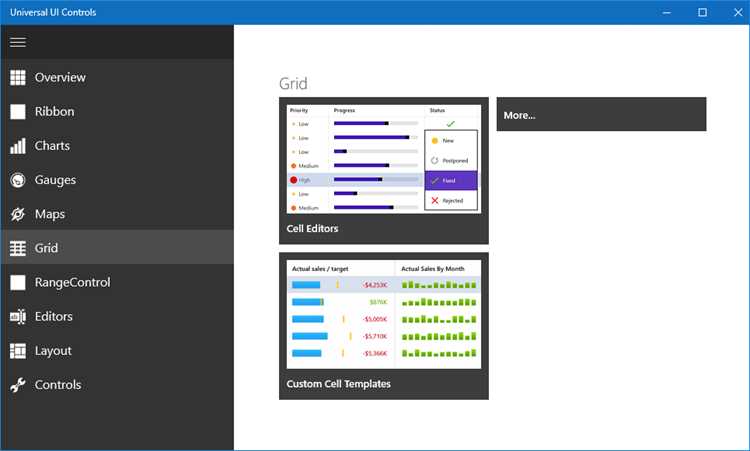Click the Grid table icon
This screenshot has height=451, width=750.
[x=18, y=248]
